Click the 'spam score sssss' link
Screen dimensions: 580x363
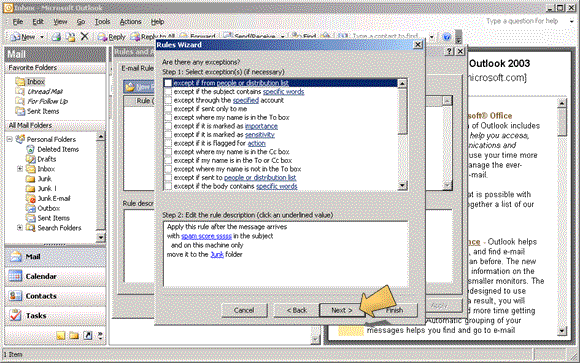[x=206, y=236]
